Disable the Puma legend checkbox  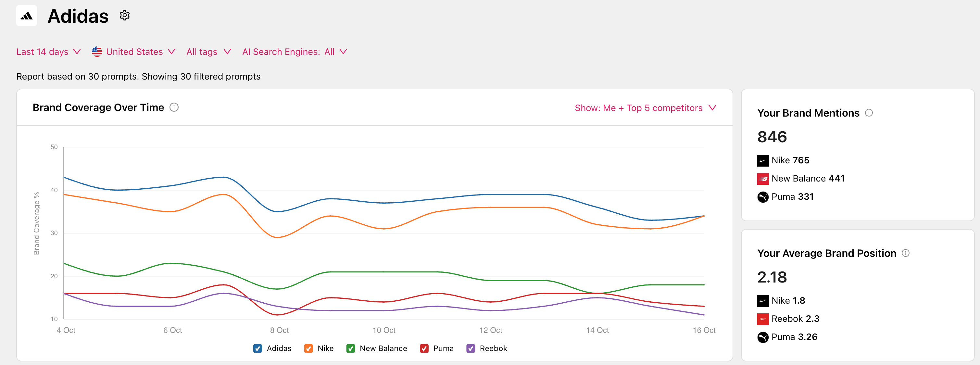424,349
